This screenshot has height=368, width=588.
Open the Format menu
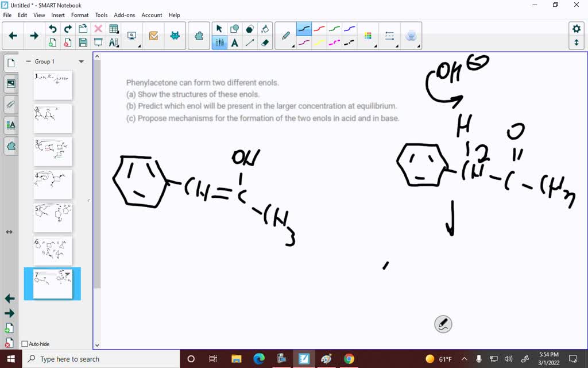click(x=80, y=15)
